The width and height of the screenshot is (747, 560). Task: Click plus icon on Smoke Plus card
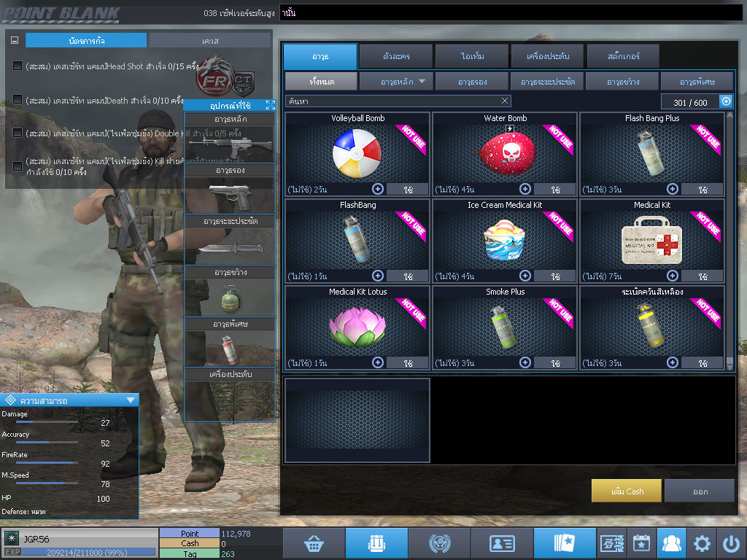point(525,362)
